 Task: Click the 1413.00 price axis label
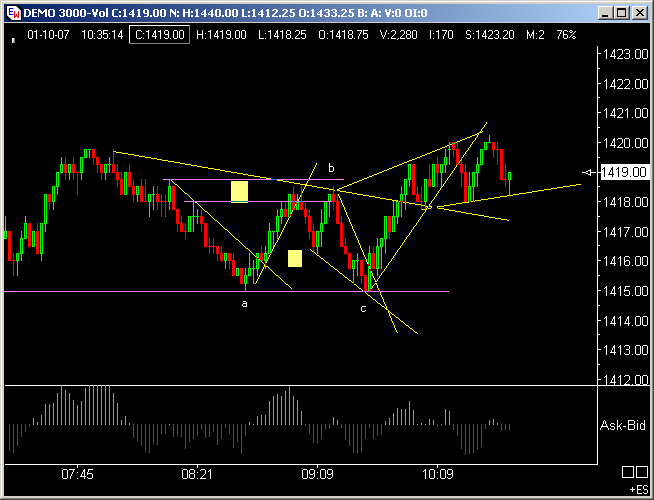(626, 350)
